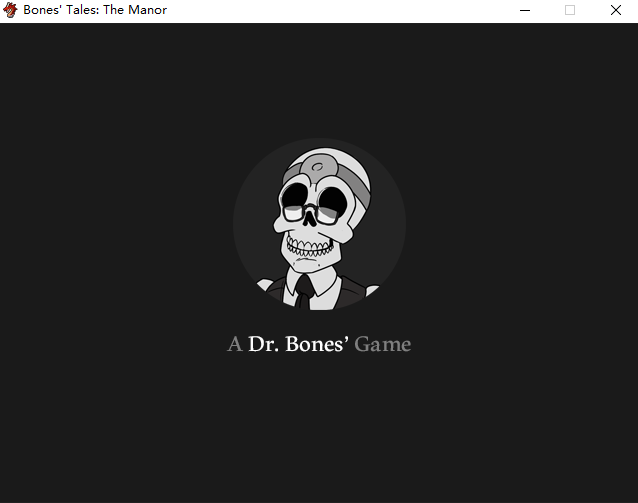Click the "Bones' Tales: The Manor" window title

tap(95, 10)
